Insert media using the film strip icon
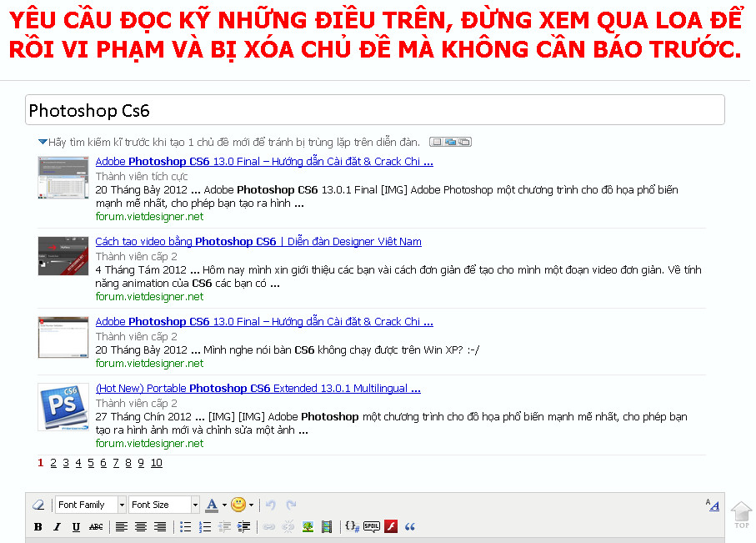Viewport: 756px width, 543px height. 327,526
